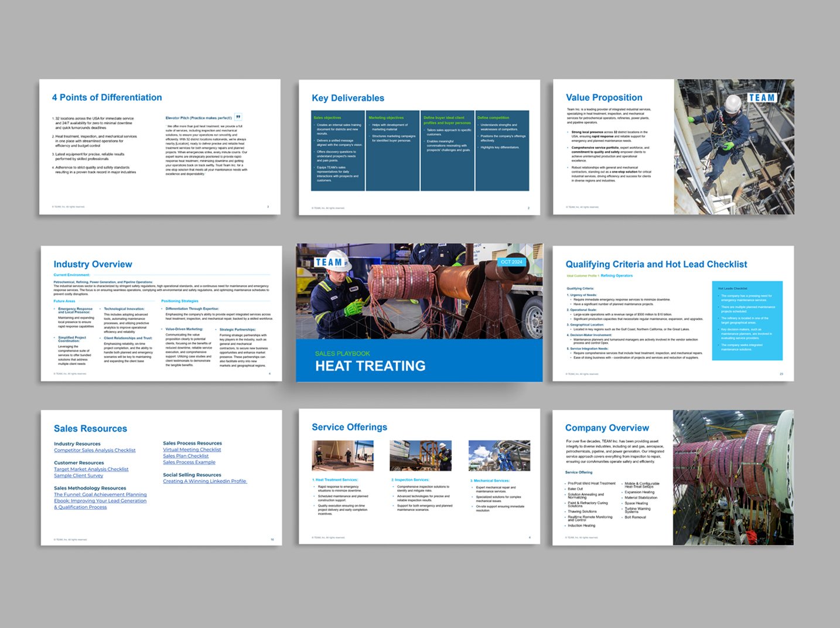Open the Sample Client Survey link
840x628 pixels.
(x=78, y=476)
